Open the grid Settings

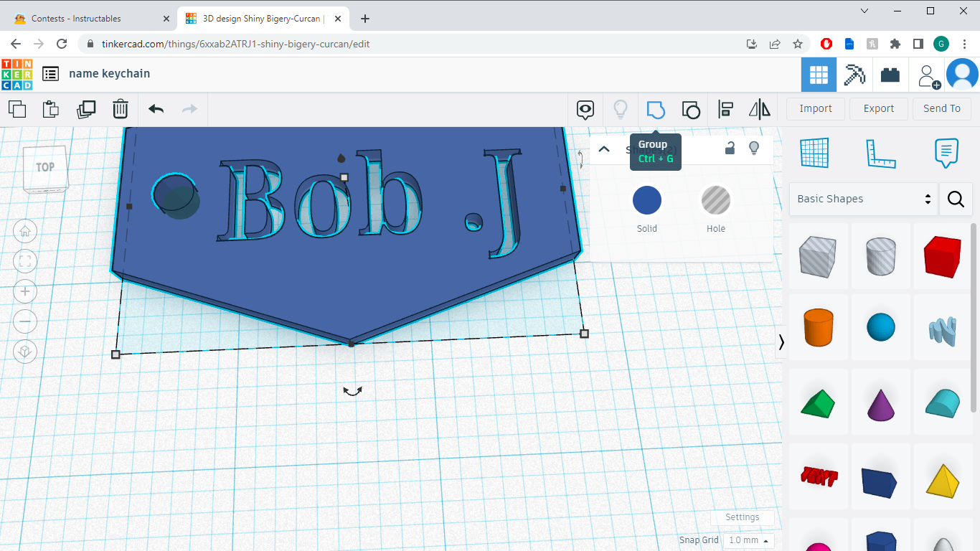click(743, 517)
